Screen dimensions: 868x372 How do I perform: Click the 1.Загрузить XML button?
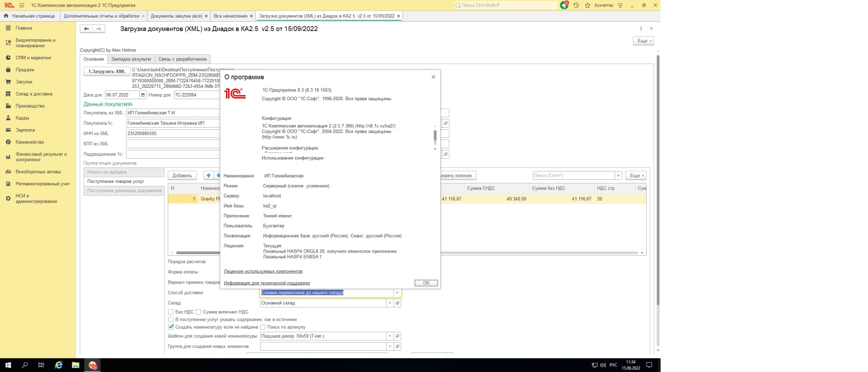[107, 72]
